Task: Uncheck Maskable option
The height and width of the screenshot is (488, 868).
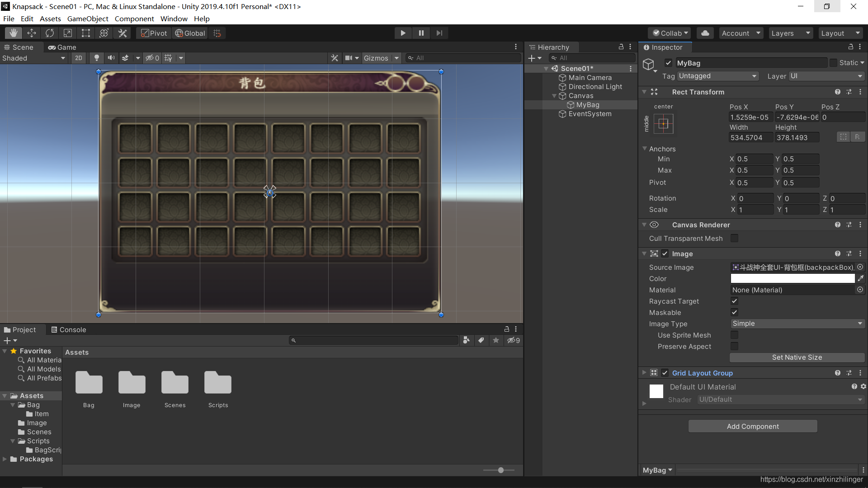Action: [x=735, y=312]
